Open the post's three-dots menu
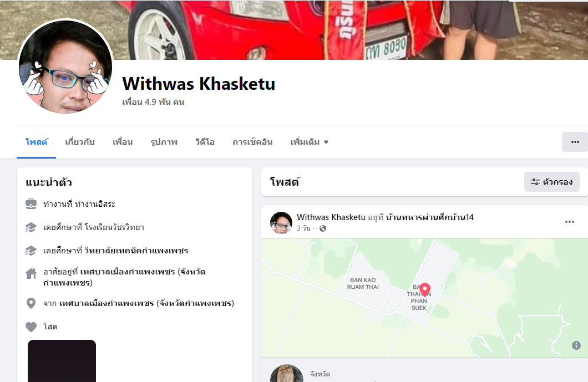This screenshot has height=382, width=588. 569,222
